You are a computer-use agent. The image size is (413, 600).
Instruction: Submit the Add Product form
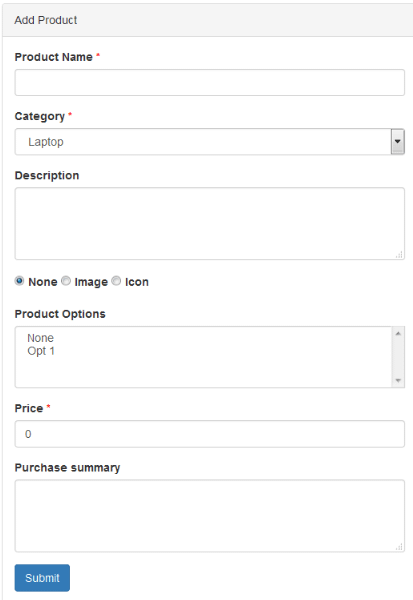pos(42,578)
